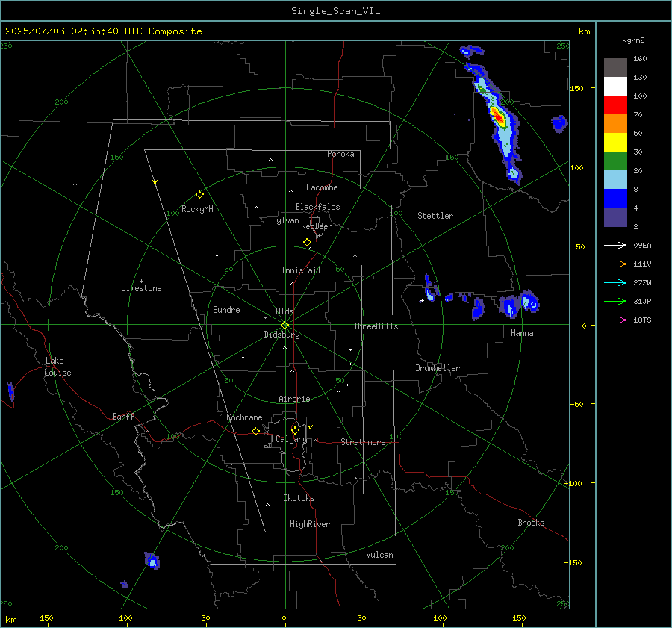Click the Strathmore label

363,442
